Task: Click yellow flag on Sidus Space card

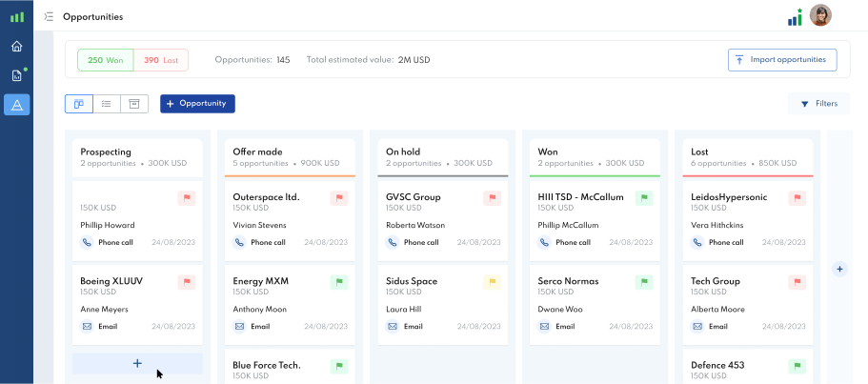Action: click(492, 282)
